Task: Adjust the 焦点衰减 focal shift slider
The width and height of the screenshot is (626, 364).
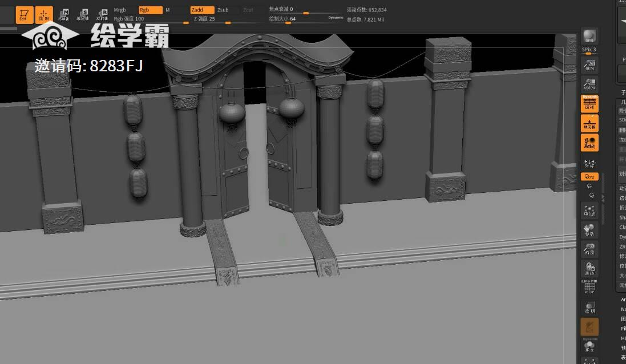Action: tap(305, 10)
